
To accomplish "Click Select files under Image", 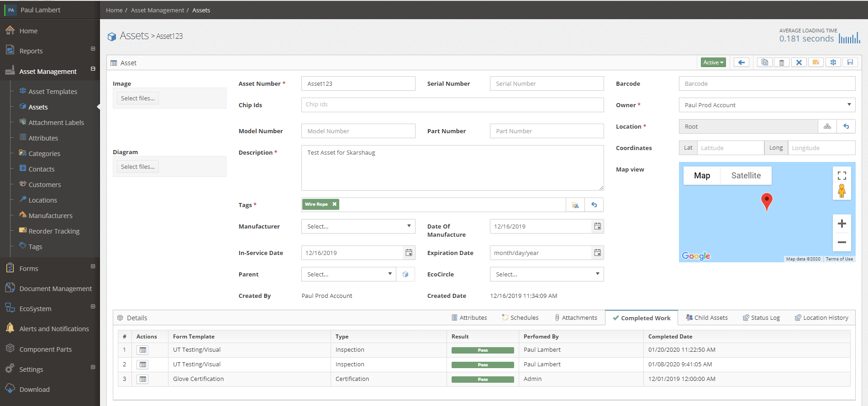I will pos(137,98).
